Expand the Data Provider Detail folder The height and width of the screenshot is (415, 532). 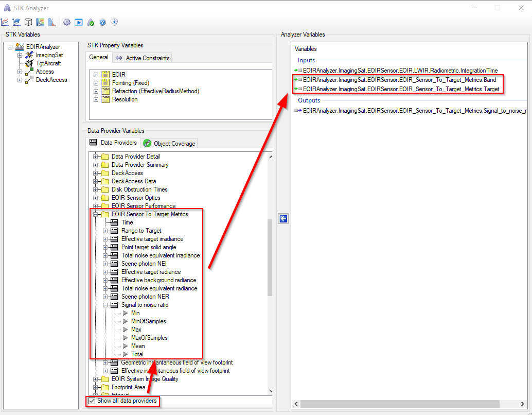[95, 157]
